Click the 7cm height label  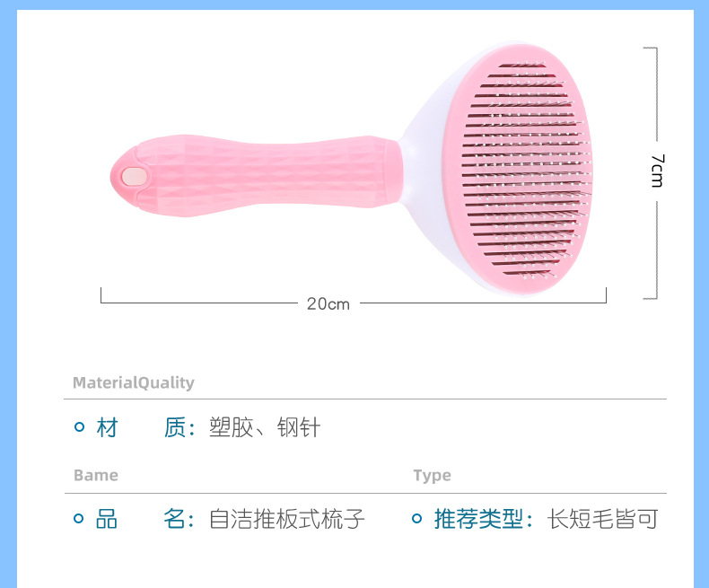pos(658,171)
